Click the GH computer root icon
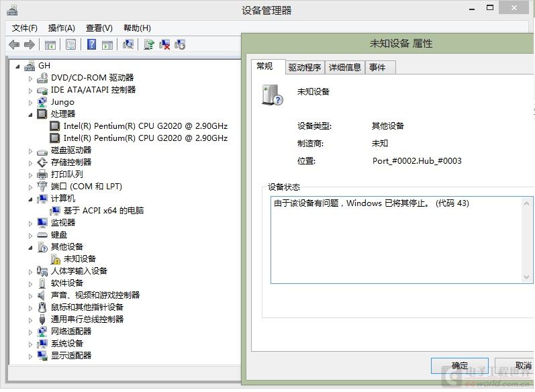The height and width of the screenshot is (392, 535). (30, 66)
